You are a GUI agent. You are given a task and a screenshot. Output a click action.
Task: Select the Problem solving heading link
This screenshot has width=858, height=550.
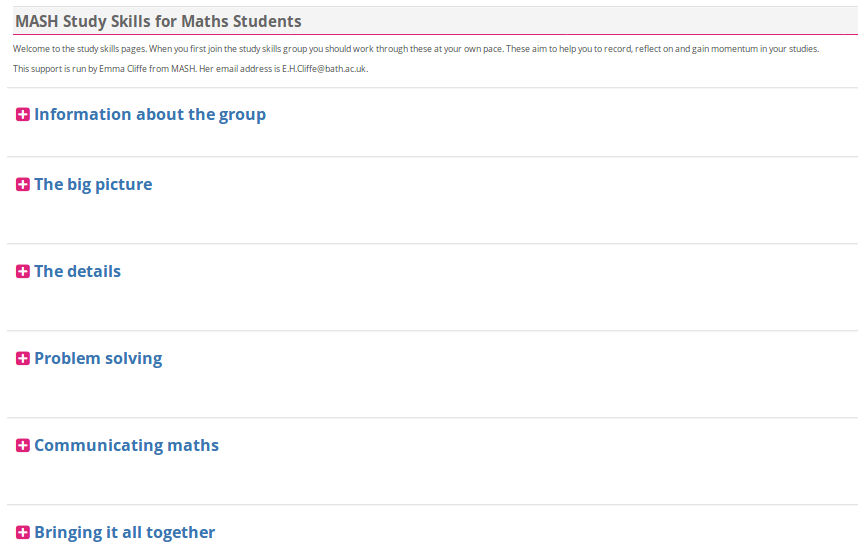(98, 358)
